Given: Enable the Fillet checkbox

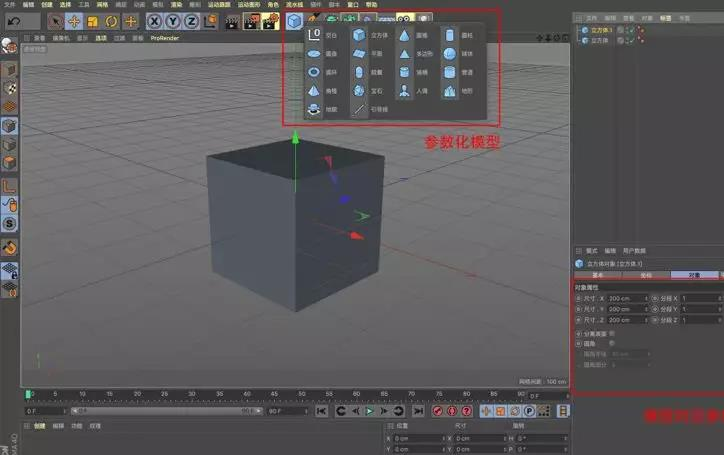Looking at the screenshot, I should coord(612,343).
